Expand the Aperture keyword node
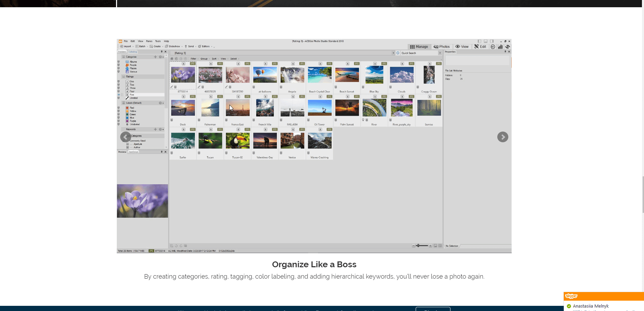This screenshot has width=644, height=311. point(127,144)
